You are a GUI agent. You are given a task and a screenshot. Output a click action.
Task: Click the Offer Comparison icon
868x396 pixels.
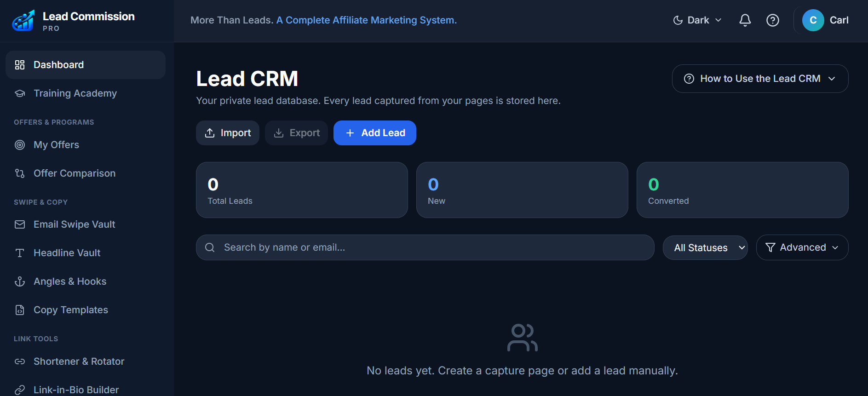tap(20, 173)
